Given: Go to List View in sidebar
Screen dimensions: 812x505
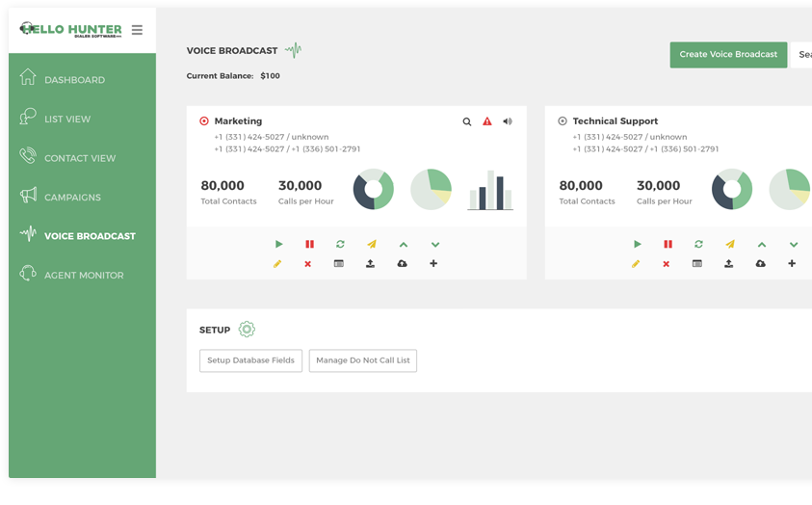Looking at the screenshot, I should tap(56, 119).
